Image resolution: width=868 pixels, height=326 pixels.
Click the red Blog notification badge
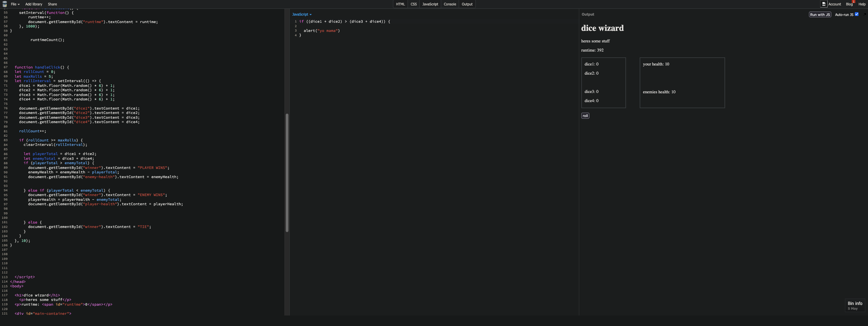point(853,2)
